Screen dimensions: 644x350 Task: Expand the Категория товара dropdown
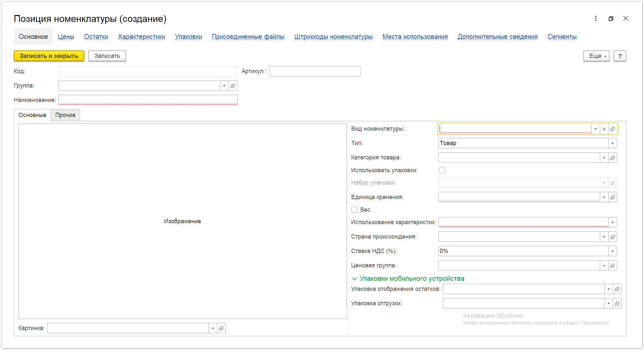[x=604, y=158]
